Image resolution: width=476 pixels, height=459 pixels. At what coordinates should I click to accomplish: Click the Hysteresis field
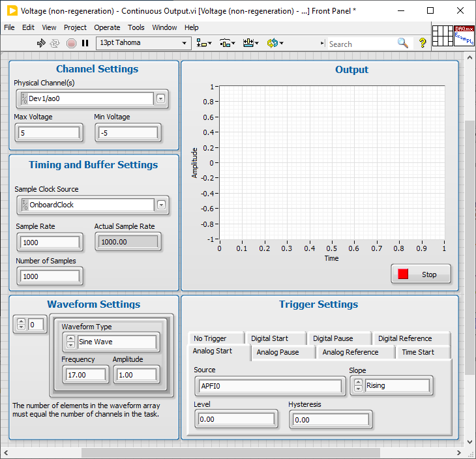(x=331, y=420)
